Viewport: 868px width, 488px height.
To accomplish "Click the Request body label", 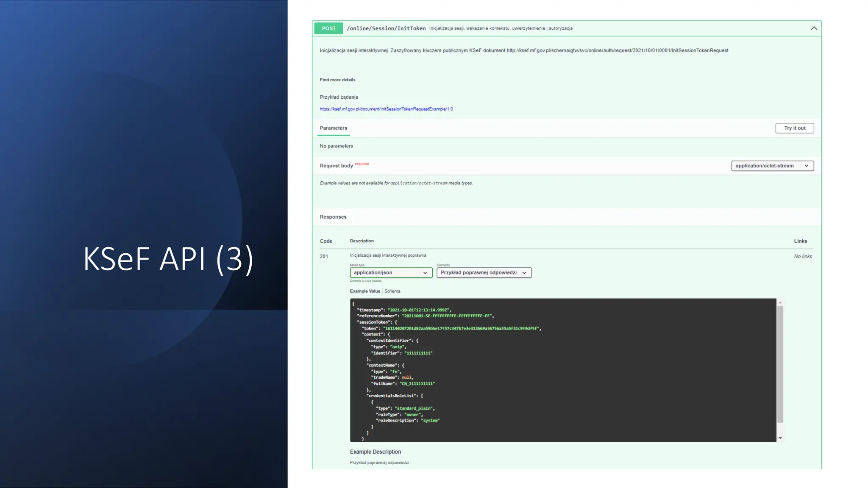I will pyautogui.click(x=336, y=166).
